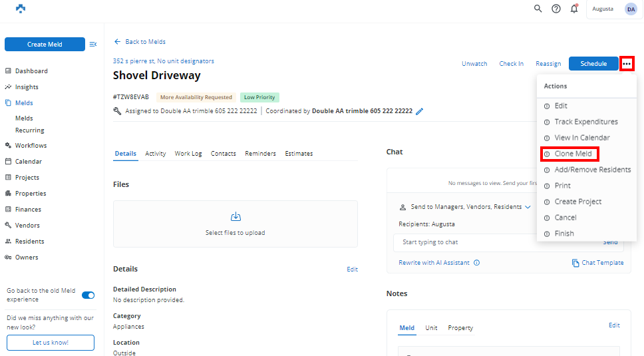The height and width of the screenshot is (356, 644).
Task: Open the help question mark icon
Action: pyautogui.click(x=556, y=9)
